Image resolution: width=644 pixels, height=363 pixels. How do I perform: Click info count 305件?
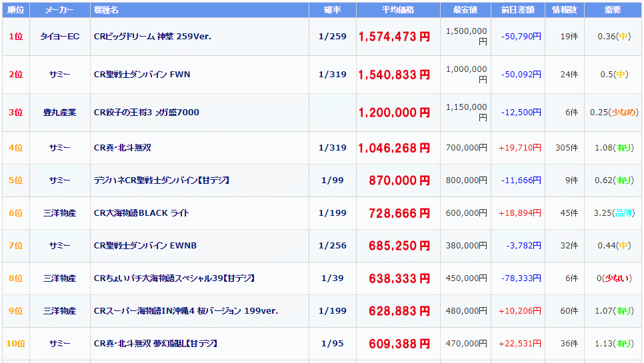(567, 148)
